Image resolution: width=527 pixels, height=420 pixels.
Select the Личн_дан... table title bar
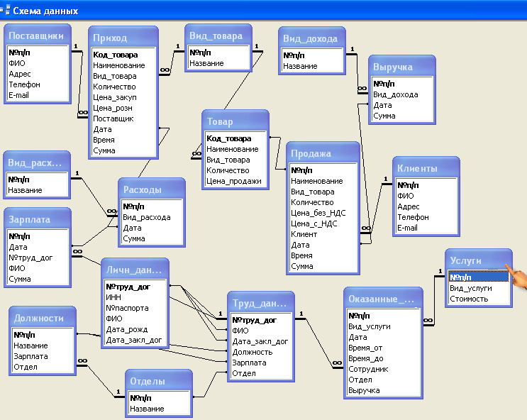135,270
